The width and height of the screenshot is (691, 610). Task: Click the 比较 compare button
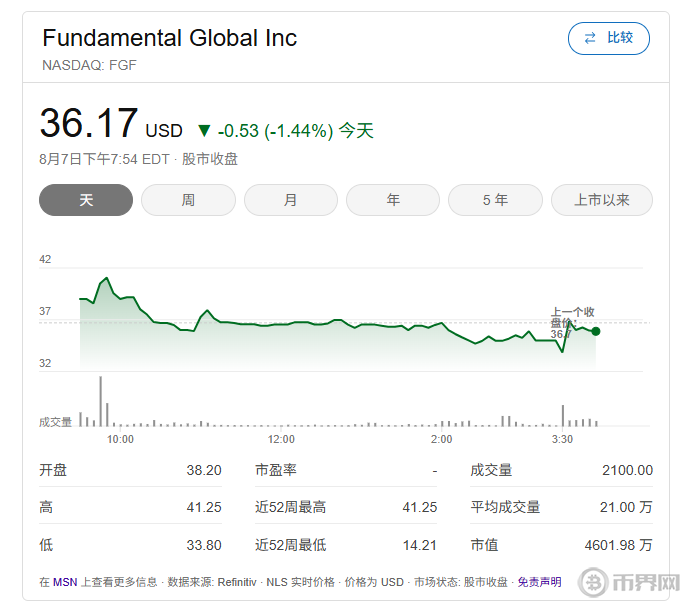pyautogui.click(x=609, y=38)
